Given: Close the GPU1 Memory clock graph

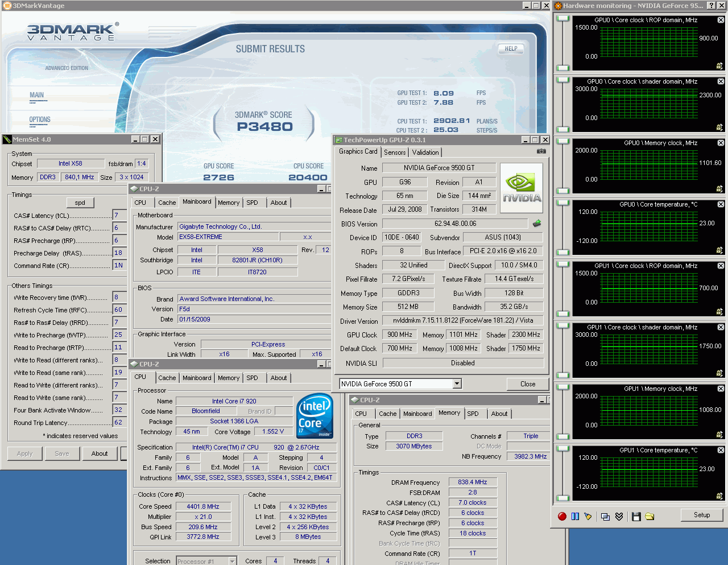Looking at the screenshot, I should [721, 389].
